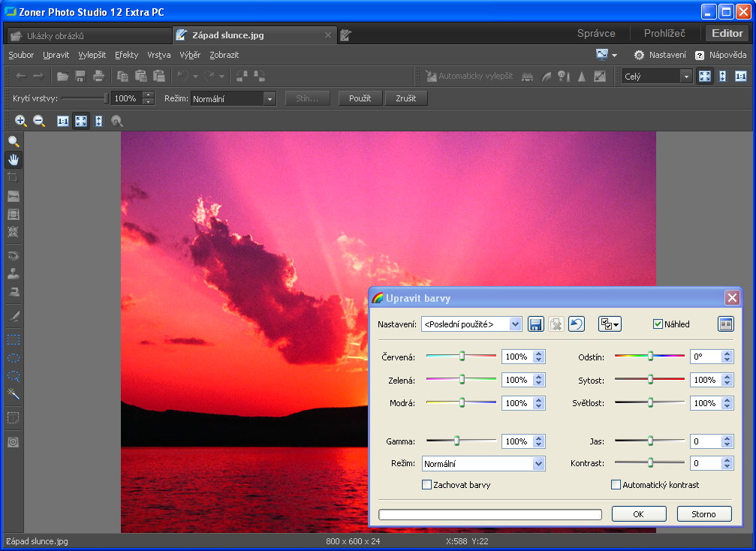
Task: Click OK in Upravit barvy dialog
Action: click(x=638, y=514)
